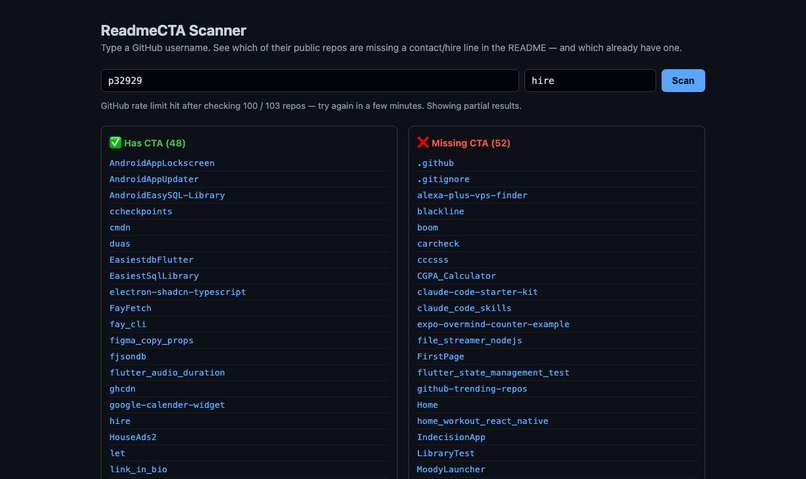The width and height of the screenshot is (806, 479).
Task: Open the Home repo link
Action: (x=428, y=405)
